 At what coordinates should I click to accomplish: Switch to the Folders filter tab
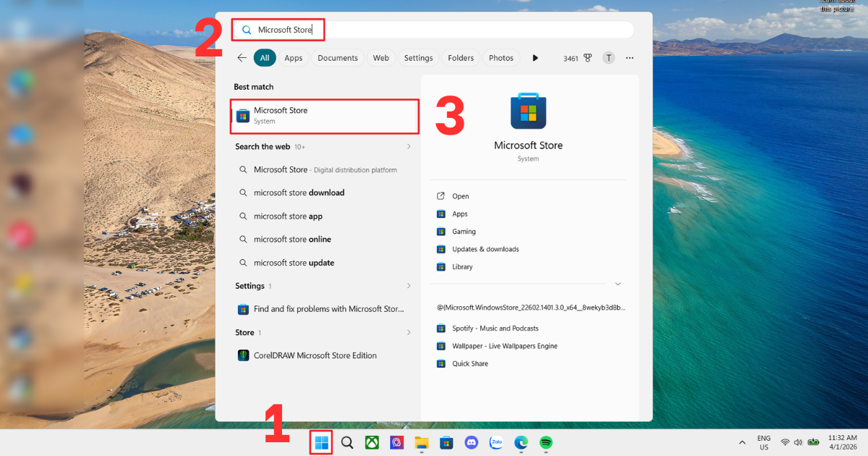tap(461, 58)
